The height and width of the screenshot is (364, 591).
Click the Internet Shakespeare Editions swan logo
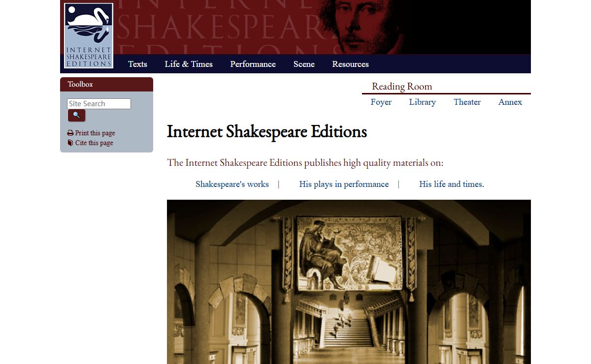[x=89, y=35]
